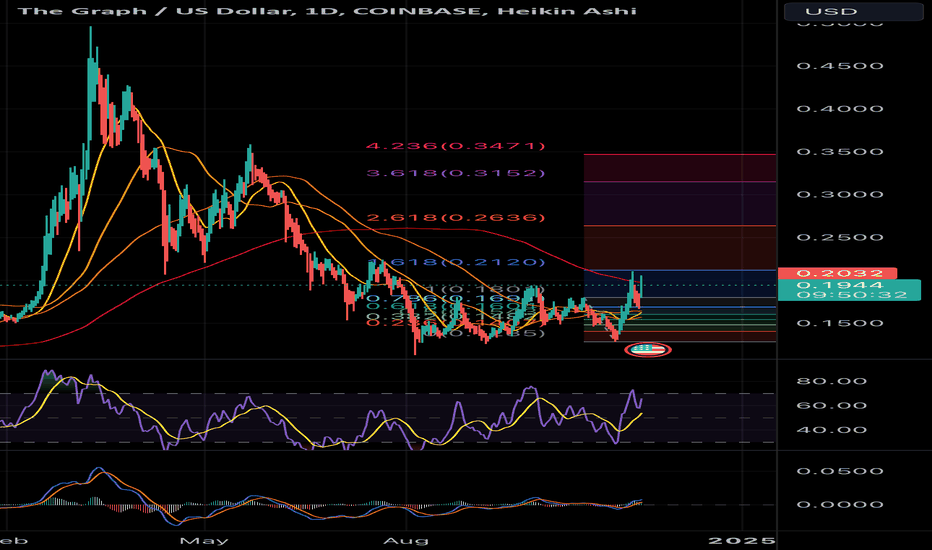
Task: Click the US flag economic event icon
Action: tap(648, 350)
